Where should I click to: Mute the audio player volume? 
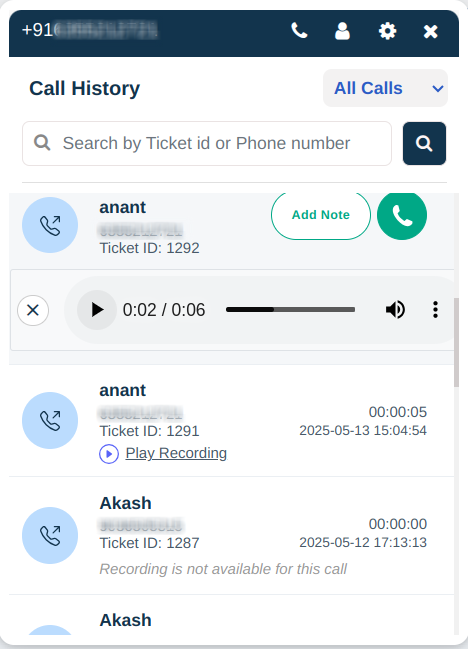[395, 310]
